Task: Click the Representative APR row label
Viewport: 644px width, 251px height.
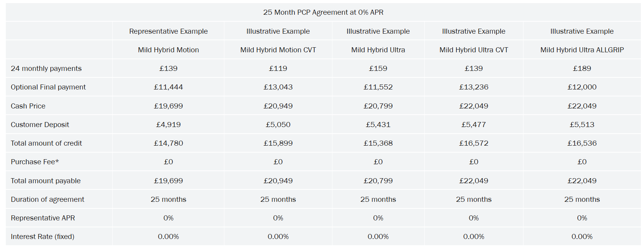Action: click(x=43, y=218)
